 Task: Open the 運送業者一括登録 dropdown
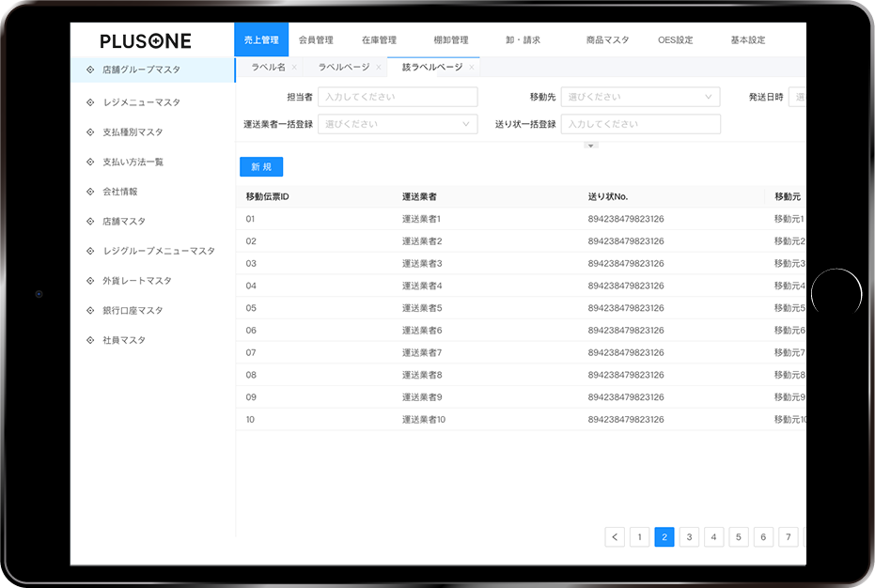(x=398, y=124)
